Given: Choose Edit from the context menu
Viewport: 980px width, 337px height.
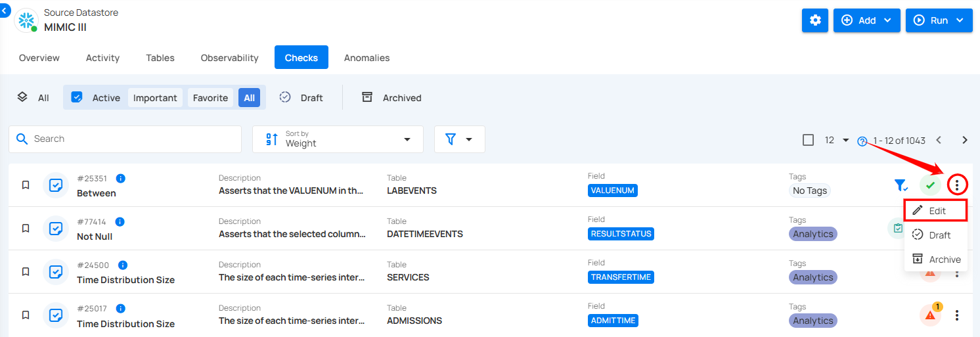Looking at the screenshot, I should [x=936, y=211].
